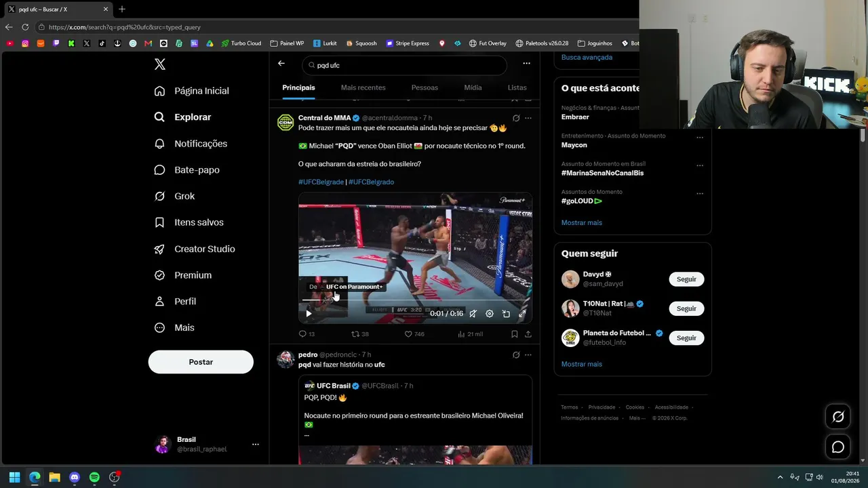Unmute the video sound
The height and width of the screenshot is (488, 868).
tap(473, 314)
